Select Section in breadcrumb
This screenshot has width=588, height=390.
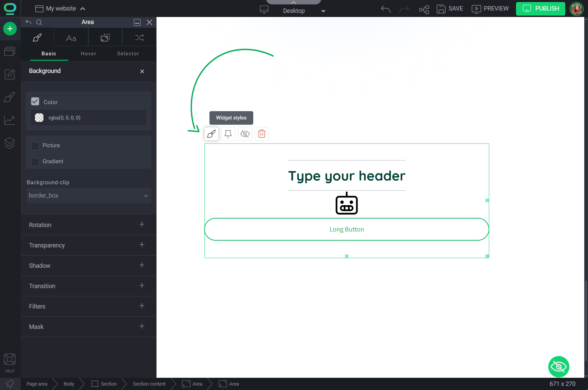pos(104,384)
